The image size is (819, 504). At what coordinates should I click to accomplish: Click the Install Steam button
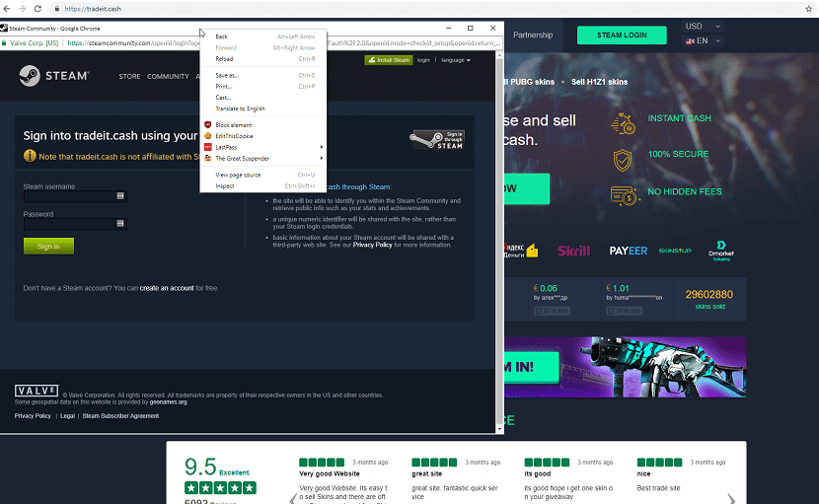[x=389, y=60]
